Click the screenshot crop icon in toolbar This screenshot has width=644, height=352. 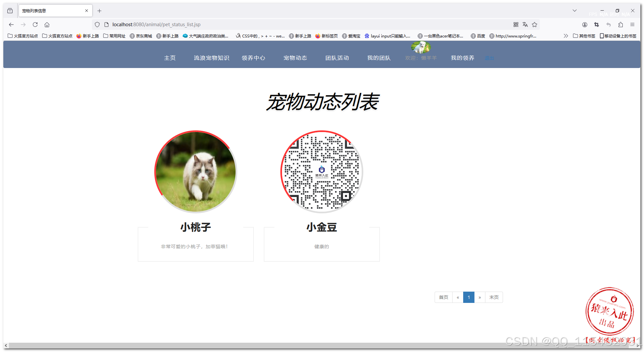[597, 25]
